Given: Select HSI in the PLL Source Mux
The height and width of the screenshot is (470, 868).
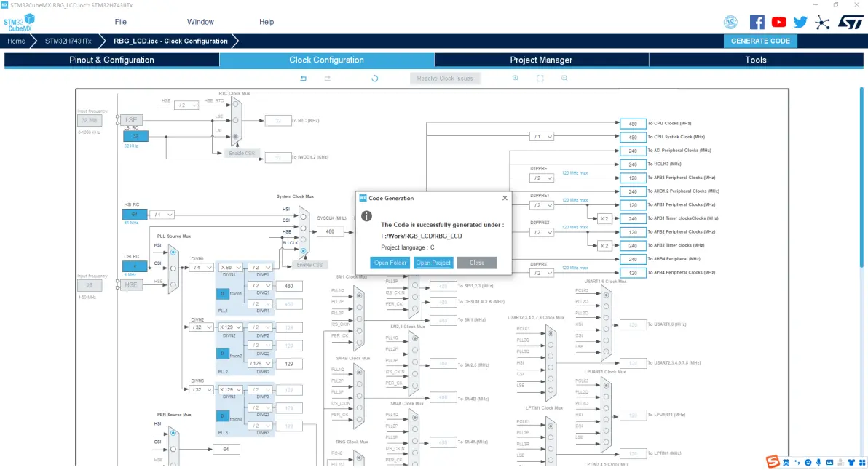Looking at the screenshot, I should 173,252.
